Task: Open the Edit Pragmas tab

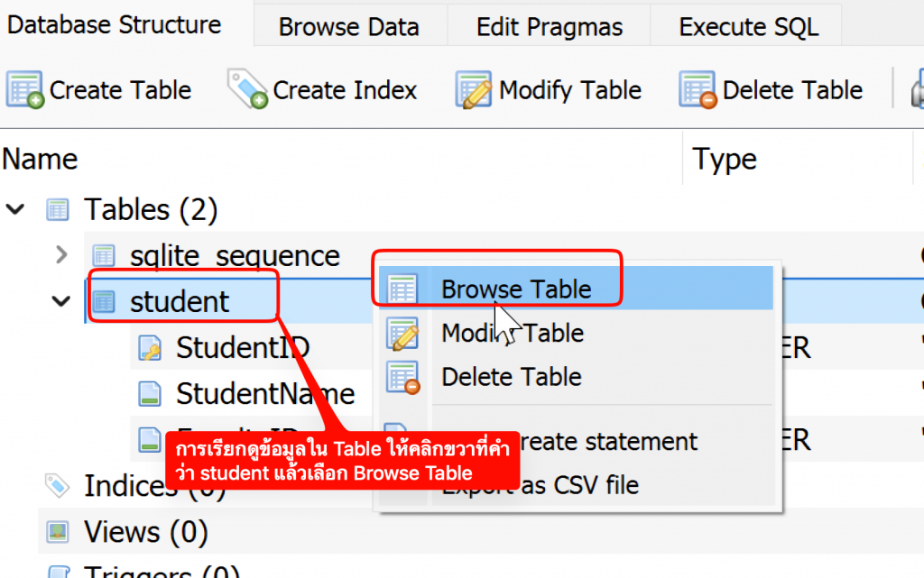Action: (549, 27)
